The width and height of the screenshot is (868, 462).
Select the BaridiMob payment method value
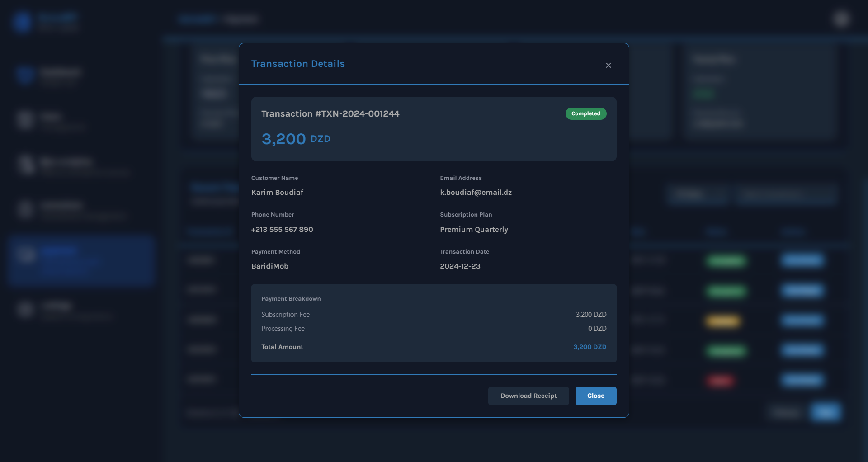point(270,266)
